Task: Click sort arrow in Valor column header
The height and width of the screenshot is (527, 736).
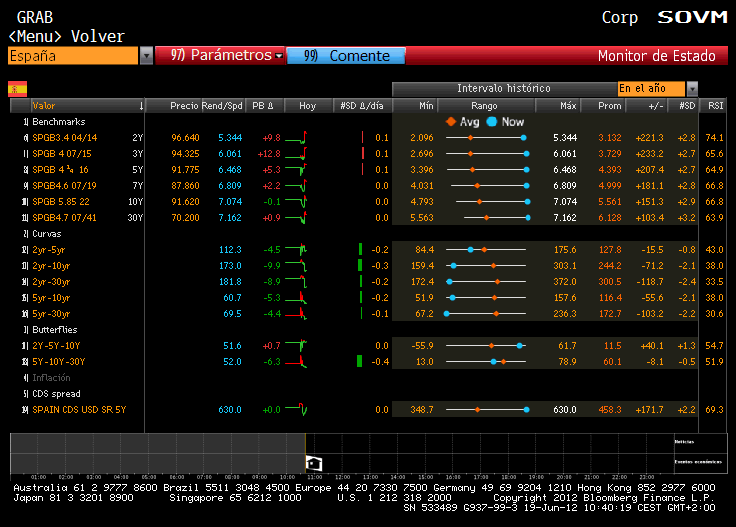Action: [141, 105]
